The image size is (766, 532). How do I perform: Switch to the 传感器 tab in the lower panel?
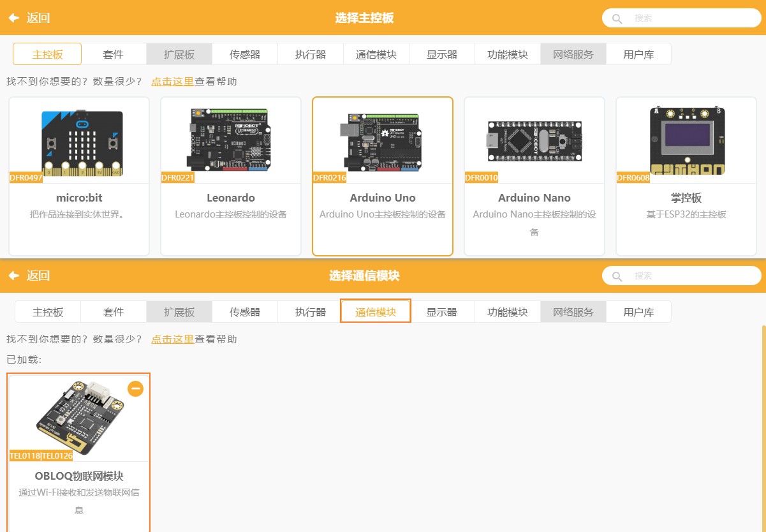click(245, 312)
